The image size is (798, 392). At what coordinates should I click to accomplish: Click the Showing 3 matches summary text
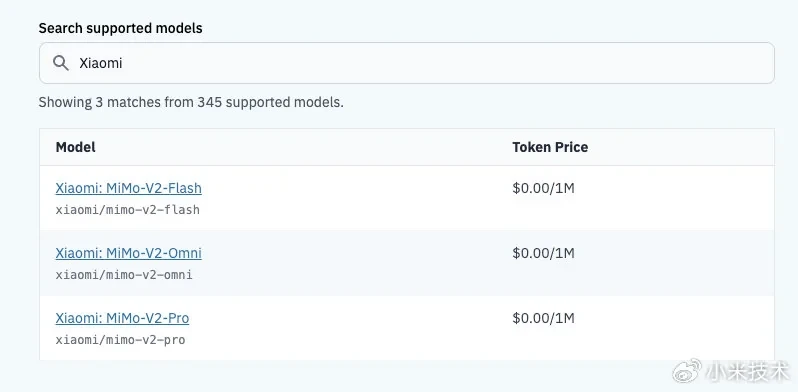191,102
